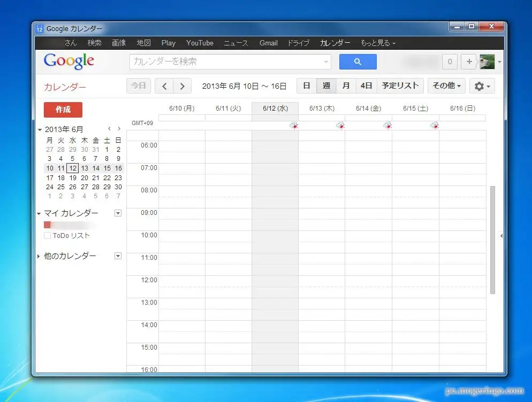Click the weather icon above 6/12 (水)
532x402 pixels.
(x=294, y=126)
